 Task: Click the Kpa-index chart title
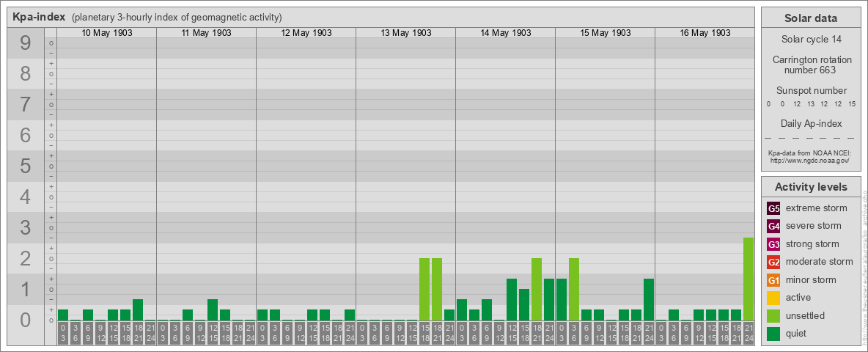click(38, 17)
